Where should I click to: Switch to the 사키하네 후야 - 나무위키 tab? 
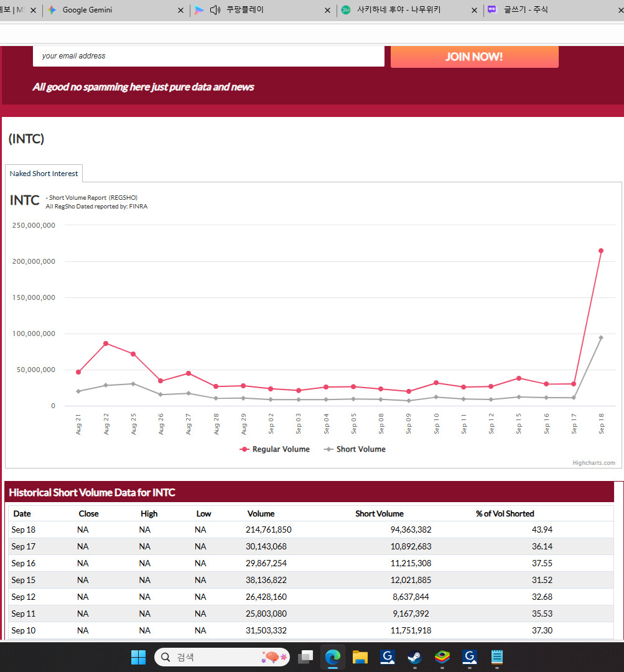(398, 10)
